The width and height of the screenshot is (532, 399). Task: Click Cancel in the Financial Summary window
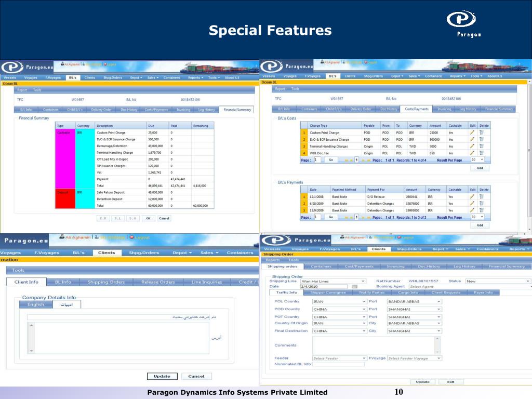[x=164, y=218]
